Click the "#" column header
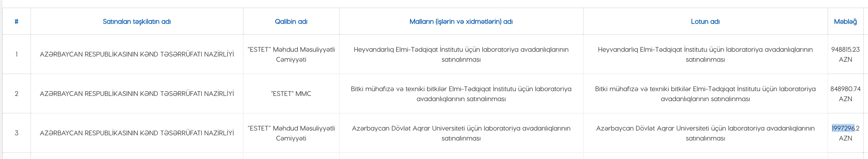The width and height of the screenshot is (868, 159). tap(16, 22)
